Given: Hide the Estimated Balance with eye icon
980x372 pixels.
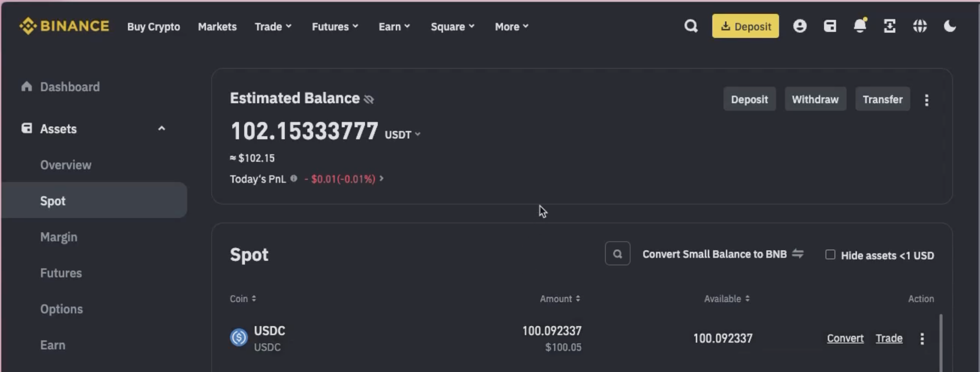Looking at the screenshot, I should pyautogui.click(x=369, y=99).
